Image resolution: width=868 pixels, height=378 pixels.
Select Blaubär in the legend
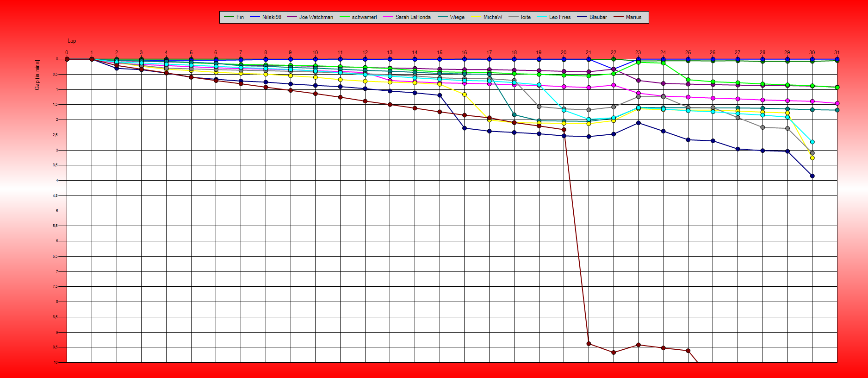(598, 17)
